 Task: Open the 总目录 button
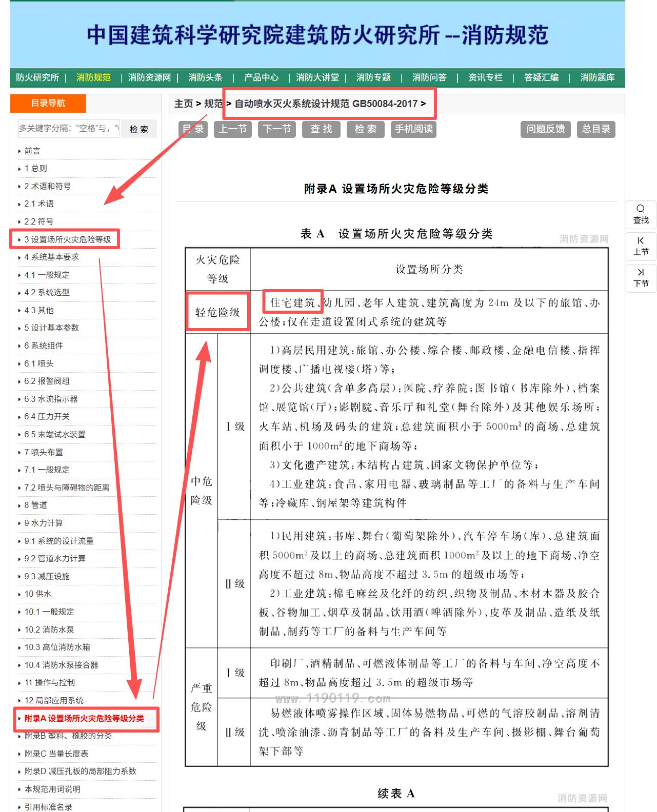tap(596, 129)
